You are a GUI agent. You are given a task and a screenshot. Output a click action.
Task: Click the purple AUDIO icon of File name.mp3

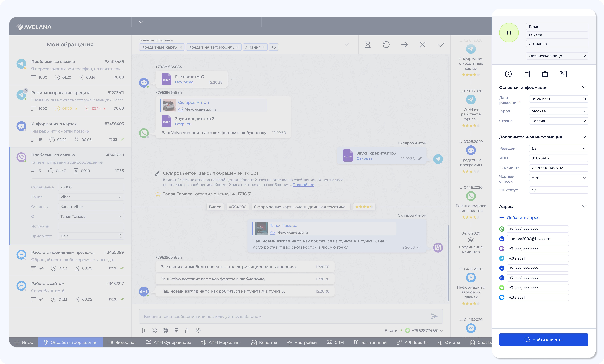click(x=166, y=79)
